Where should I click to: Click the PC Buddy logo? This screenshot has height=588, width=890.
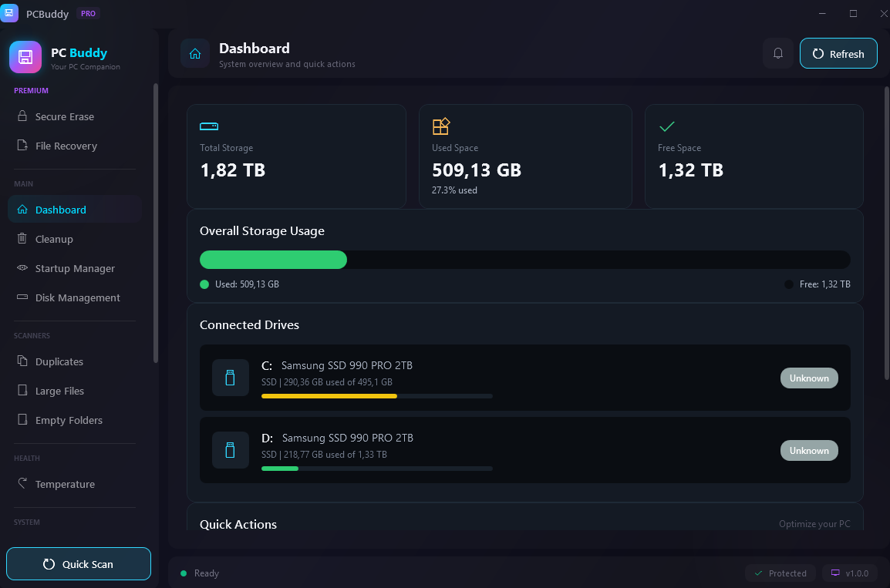click(24, 57)
